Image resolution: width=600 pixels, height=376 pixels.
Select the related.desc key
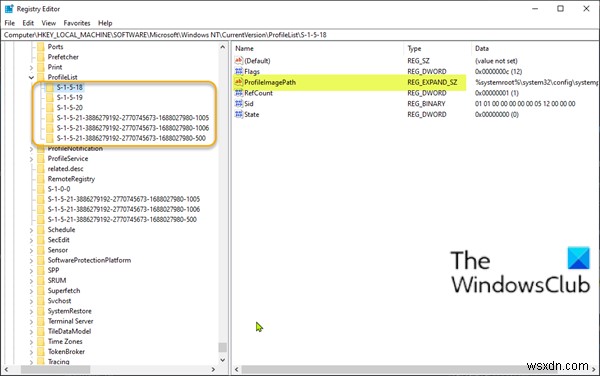coord(65,169)
